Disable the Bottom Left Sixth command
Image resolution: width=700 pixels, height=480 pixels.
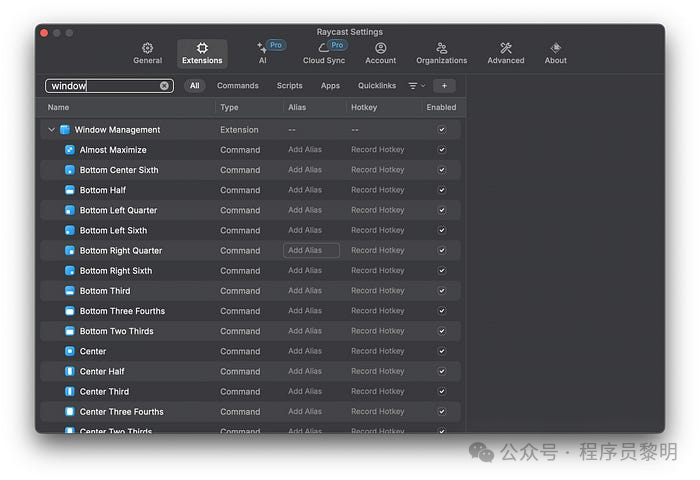442,230
